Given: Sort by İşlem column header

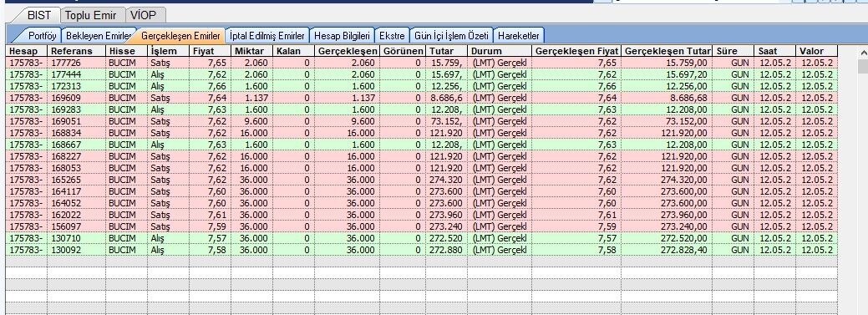Looking at the screenshot, I should point(168,51).
